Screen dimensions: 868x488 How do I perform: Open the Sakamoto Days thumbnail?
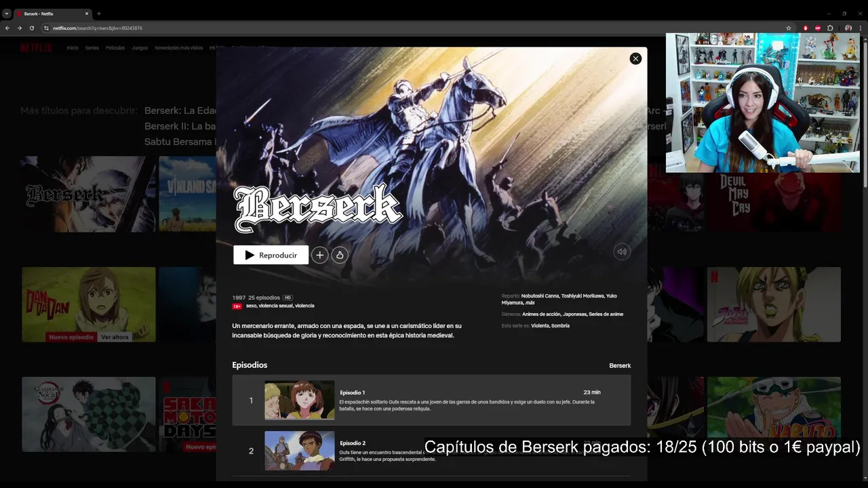(x=188, y=414)
